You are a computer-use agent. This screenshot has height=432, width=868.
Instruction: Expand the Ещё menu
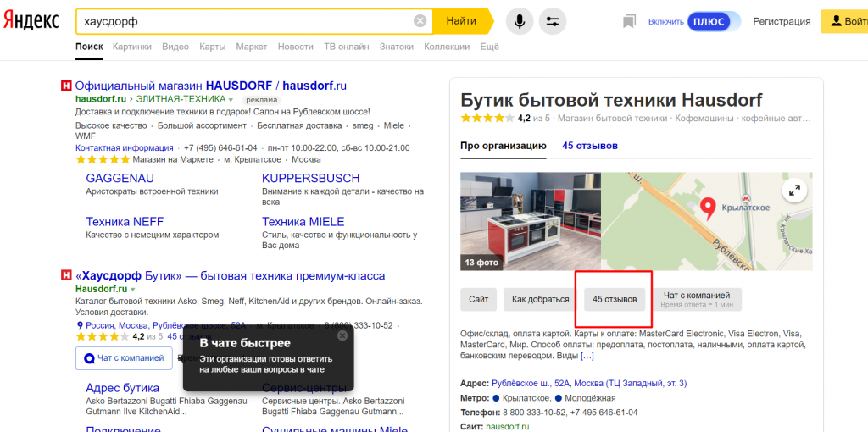click(489, 47)
